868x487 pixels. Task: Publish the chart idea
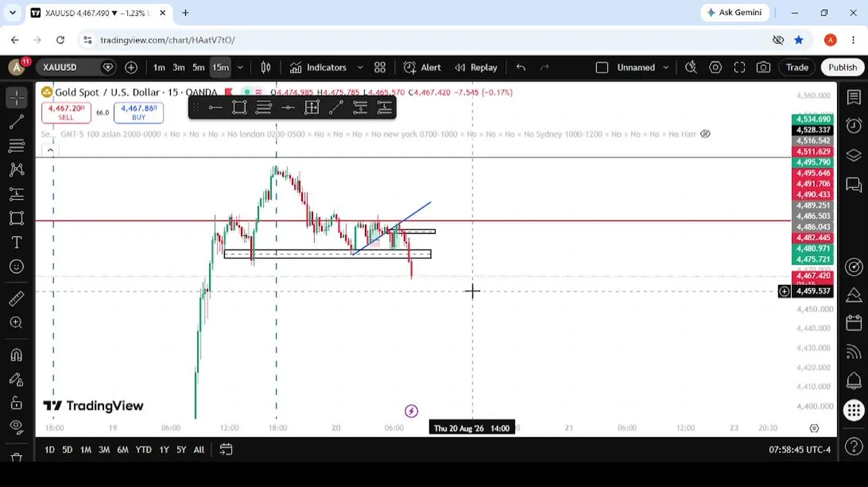tap(842, 67)
